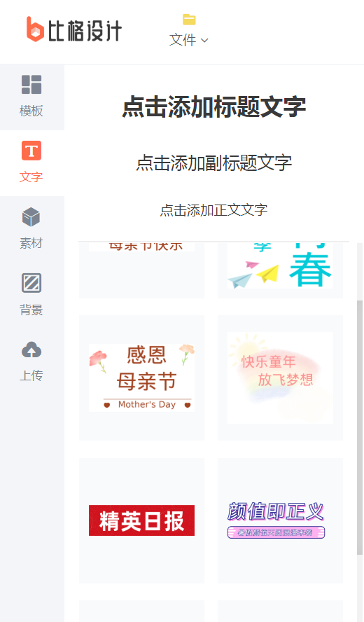Click the 上传 cloud upload icon
The height and width of the screenshot is (622, 364).
point(31,349)
